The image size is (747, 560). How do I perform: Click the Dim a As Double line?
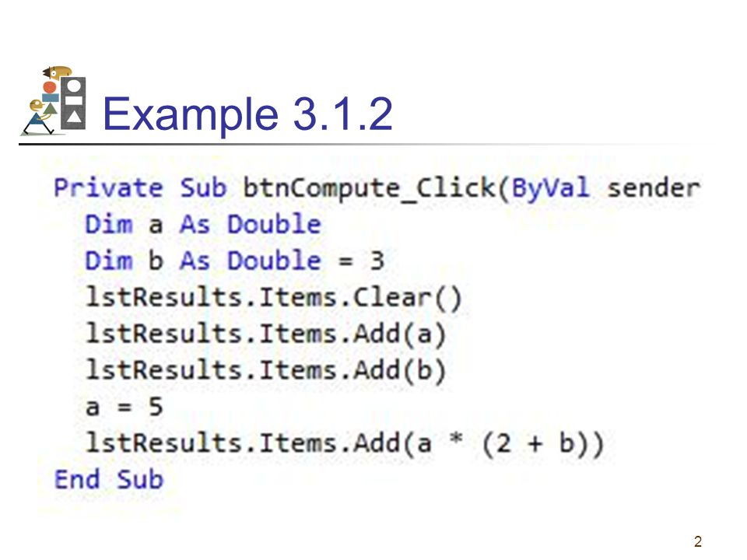click(203, 224)
